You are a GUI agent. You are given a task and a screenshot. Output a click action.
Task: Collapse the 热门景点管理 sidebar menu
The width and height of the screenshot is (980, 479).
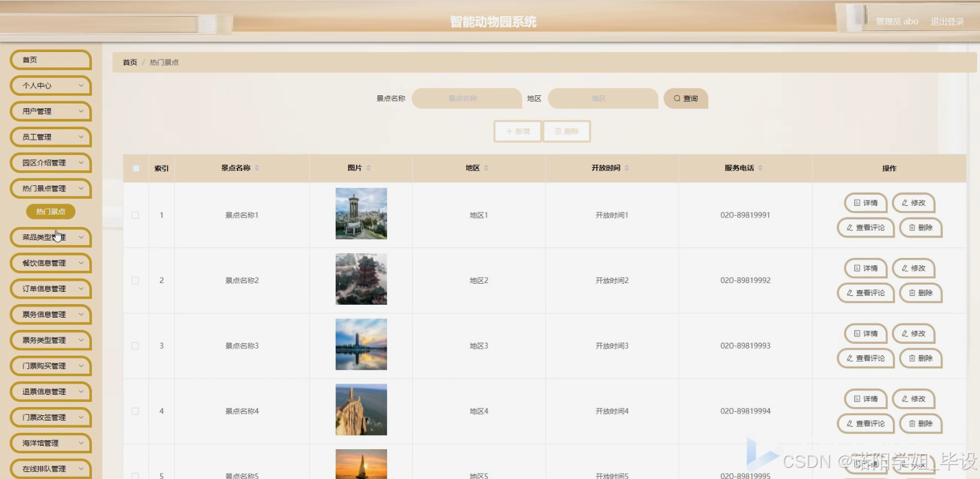(51, 188)
